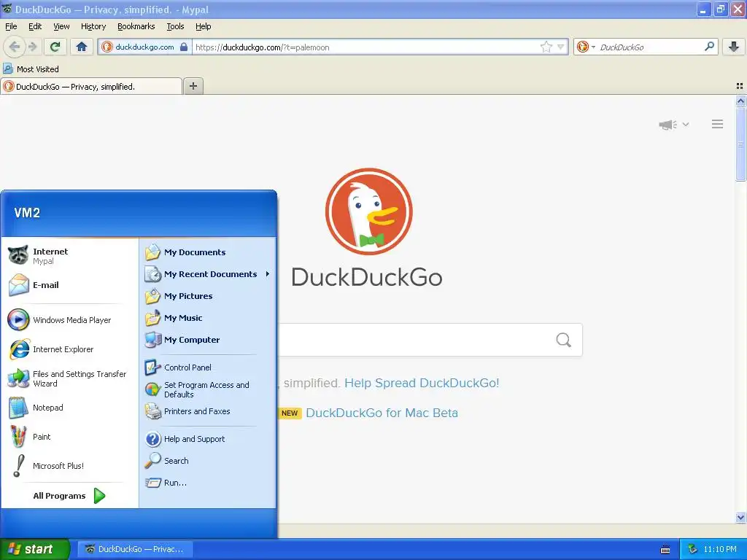Open E-mail from the start menu
Viewport: 747px width, 560px height.
click(x=69, y=285)
